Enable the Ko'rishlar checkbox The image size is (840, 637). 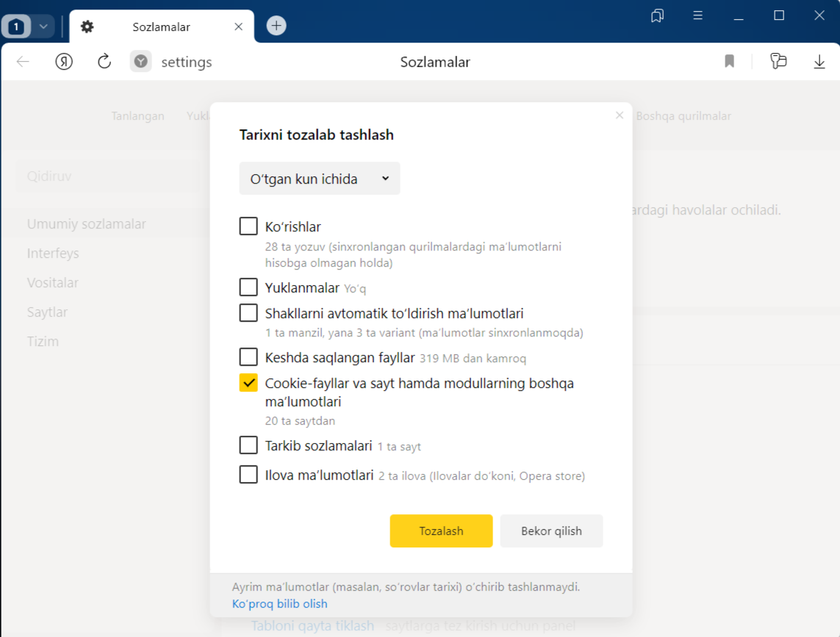point(248,226)
